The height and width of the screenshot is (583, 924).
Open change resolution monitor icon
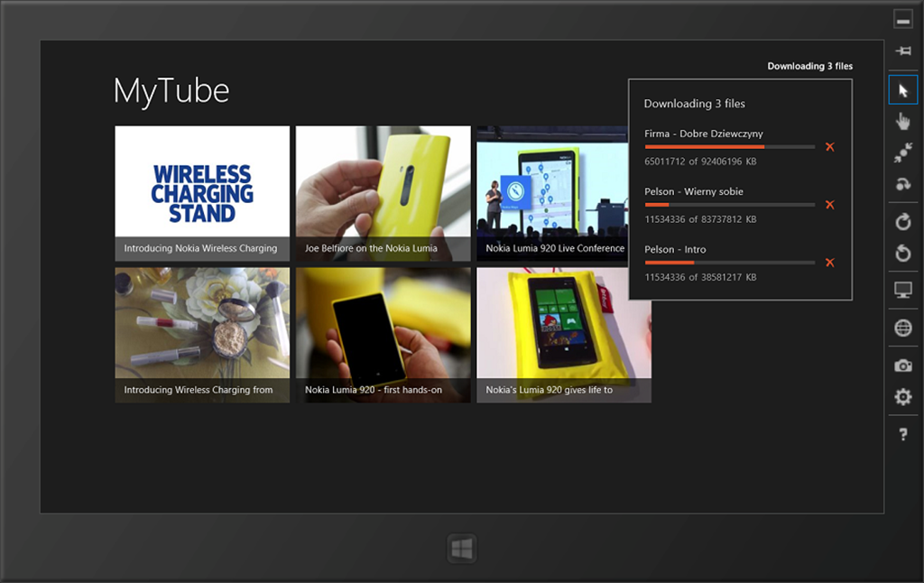(902, 290)
